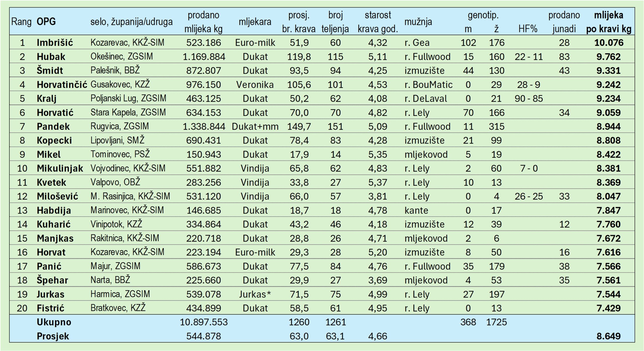This screenshot has width=644, height=351.
Task: Select the Mikulinjak farm name
Action: tap(60, 168)
